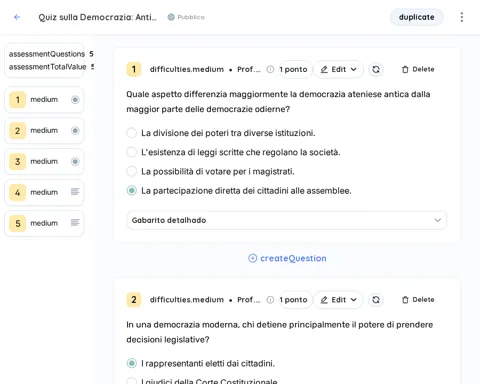
Task: Click the quiz title 'Quiz sulla Democrazia'
Action: coord(97,17)
